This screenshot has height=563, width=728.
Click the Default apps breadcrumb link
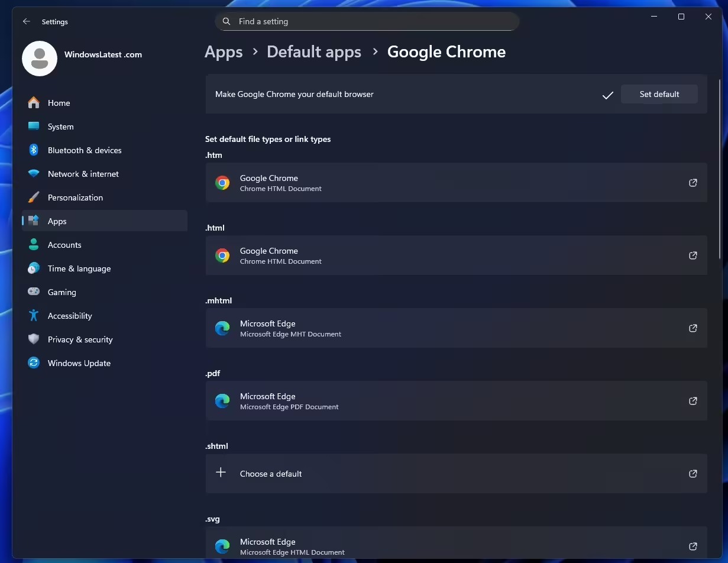pyautogui.click(x=313, y=52)
